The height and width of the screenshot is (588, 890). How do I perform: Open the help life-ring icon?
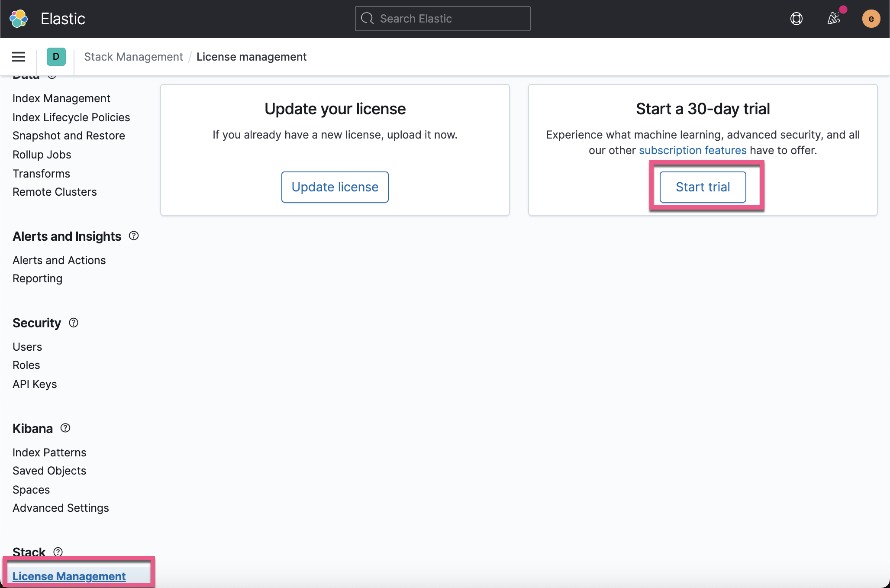click(796, 19)
